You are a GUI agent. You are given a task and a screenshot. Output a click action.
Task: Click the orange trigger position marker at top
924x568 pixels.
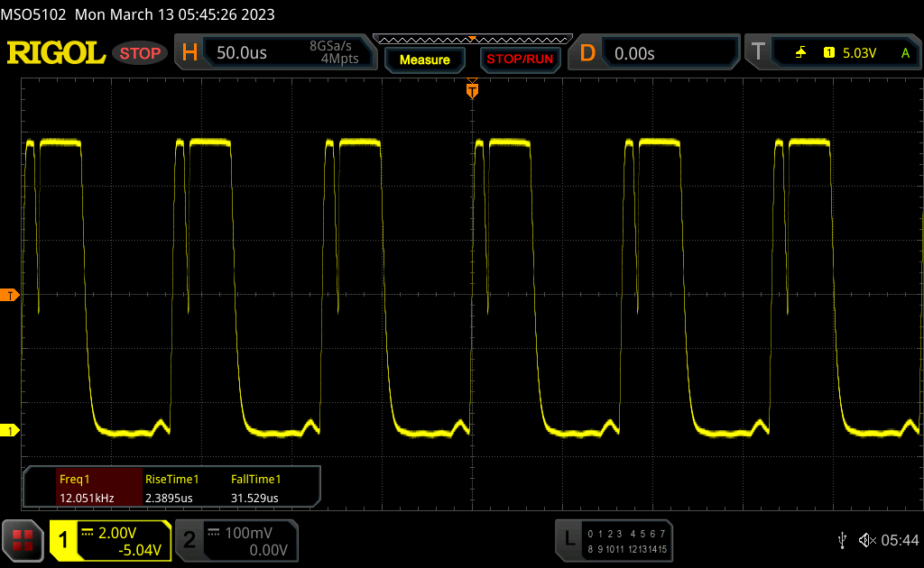coord(472,89)
